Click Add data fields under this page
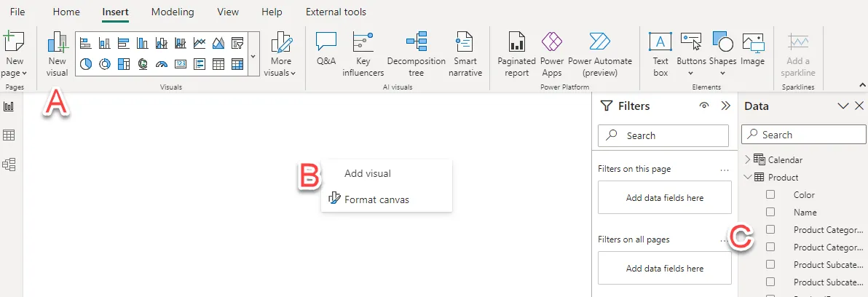Screen dimensions: 868x297 [665, 197]
